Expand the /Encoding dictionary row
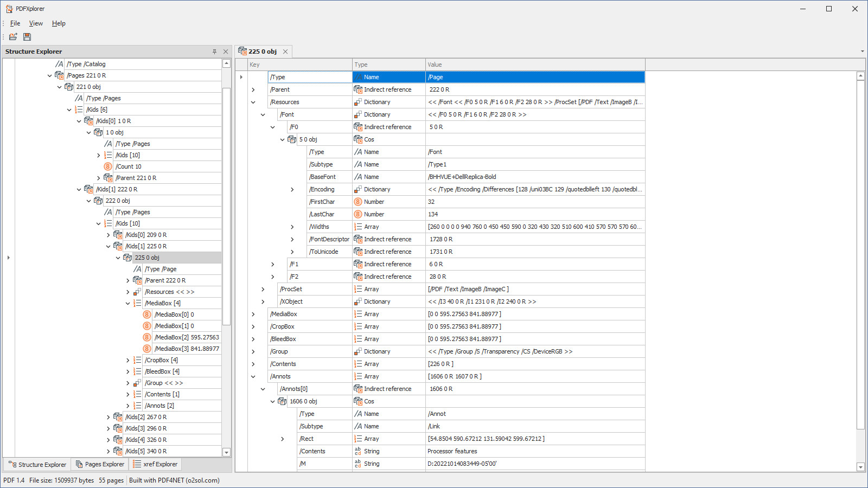 pyautogui.click(x=292, y=189)
